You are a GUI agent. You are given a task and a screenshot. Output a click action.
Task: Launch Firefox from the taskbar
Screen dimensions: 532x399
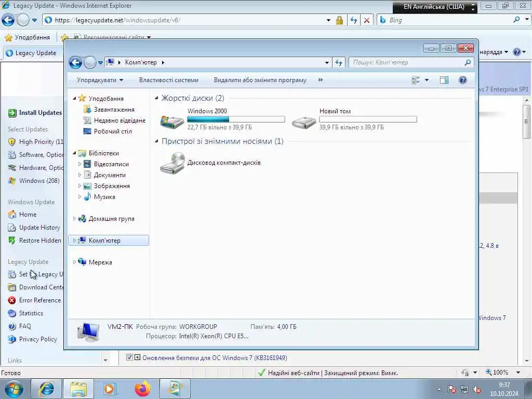tap(142, 389)
